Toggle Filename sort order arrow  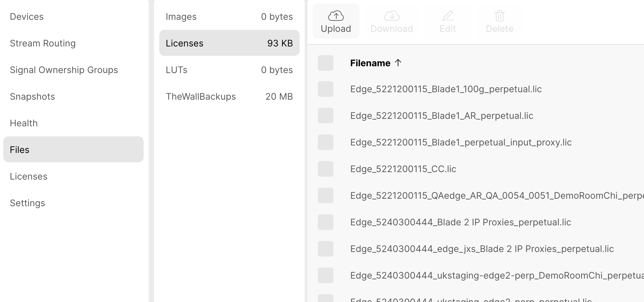click(x=398, y=63)
